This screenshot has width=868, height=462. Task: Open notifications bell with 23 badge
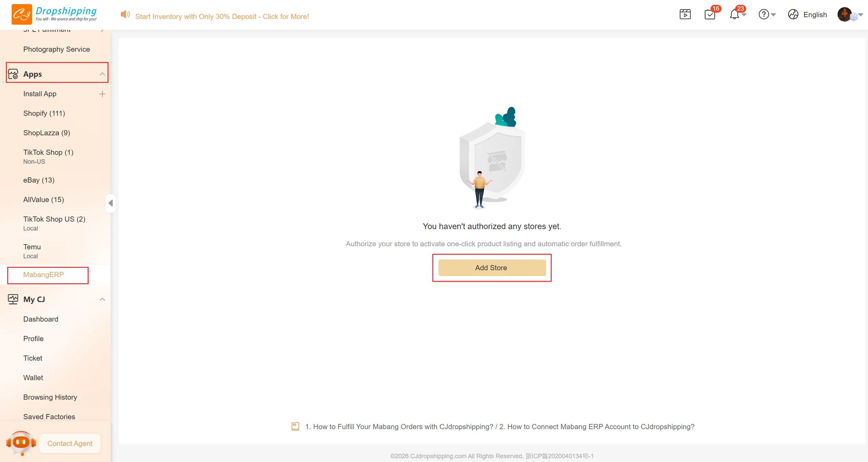(x=734, y=14)
